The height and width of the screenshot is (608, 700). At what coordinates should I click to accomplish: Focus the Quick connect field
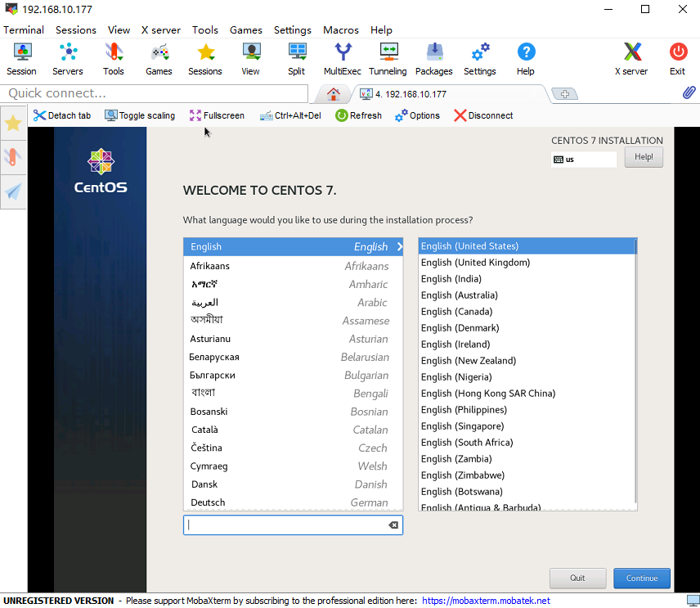click(x=154, y=93)
